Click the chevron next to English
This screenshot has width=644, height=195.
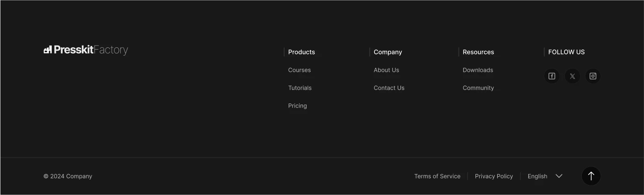[x=559, y=176]
